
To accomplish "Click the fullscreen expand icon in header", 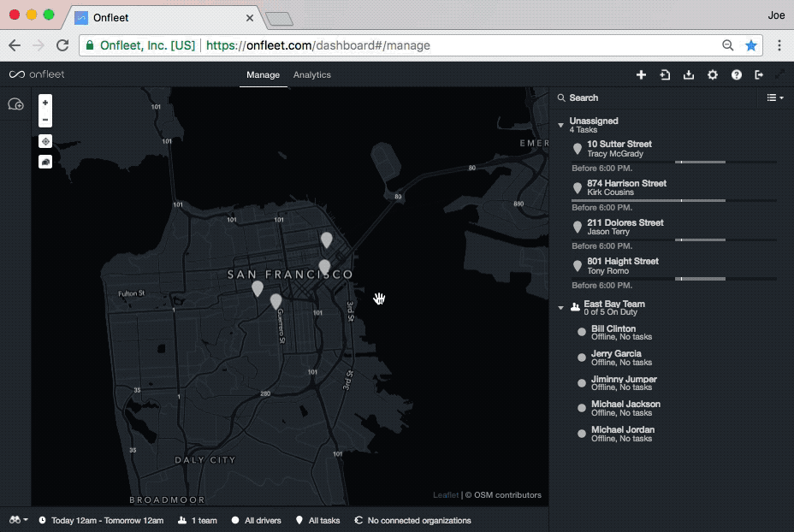I will click(x=779, y=75).
